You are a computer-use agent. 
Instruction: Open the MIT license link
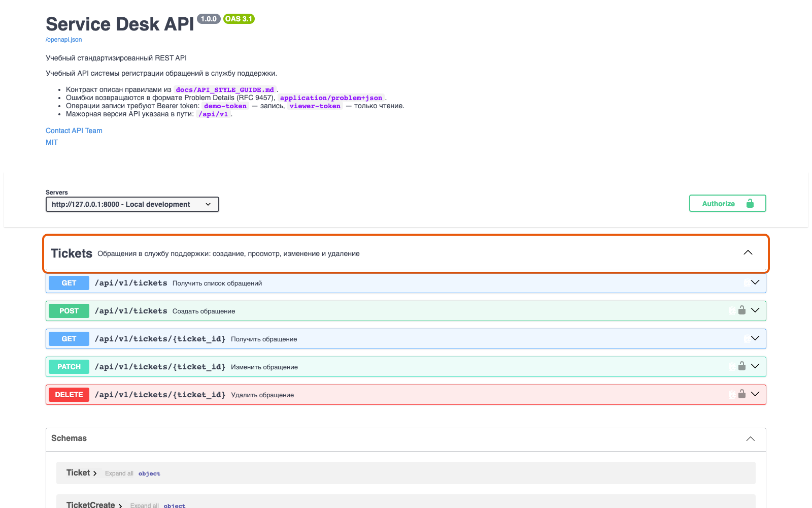click(52, 142)
